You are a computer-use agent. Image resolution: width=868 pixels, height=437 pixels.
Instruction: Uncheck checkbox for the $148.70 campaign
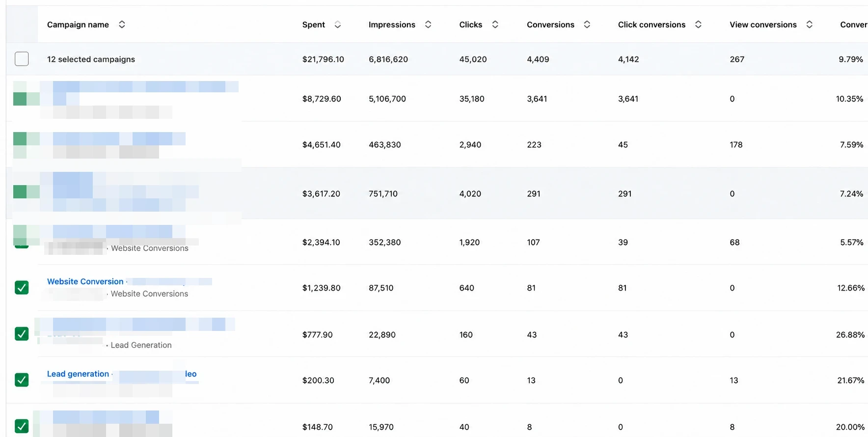[x=22, y=426]
